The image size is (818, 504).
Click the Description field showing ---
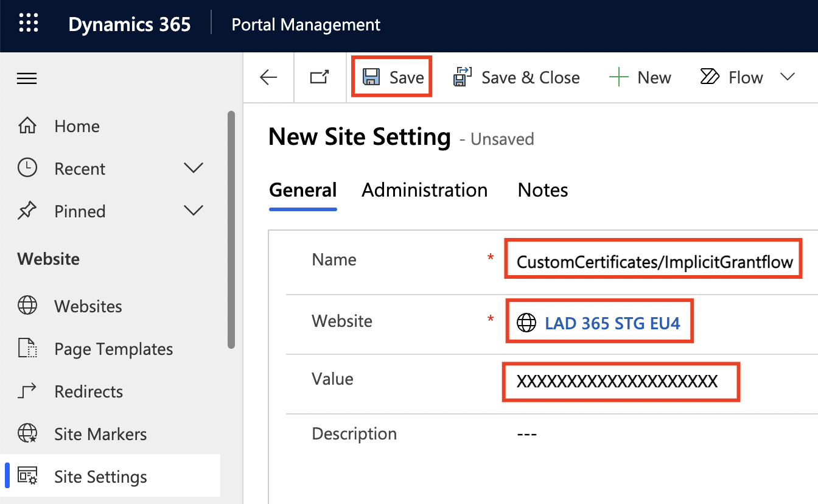(x=526, y=434)
